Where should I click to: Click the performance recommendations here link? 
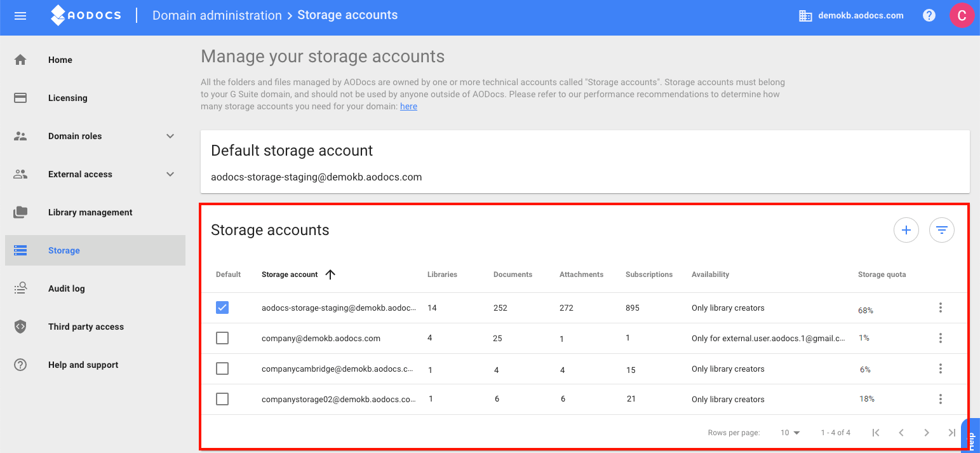pyautogui.click(x=408, y=106)
